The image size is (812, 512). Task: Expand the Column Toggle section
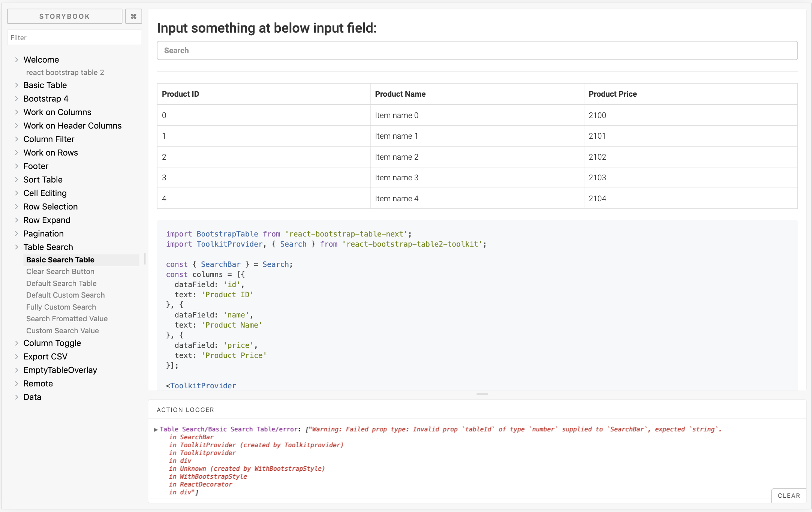pyautogui.click(x=17, y=343)
